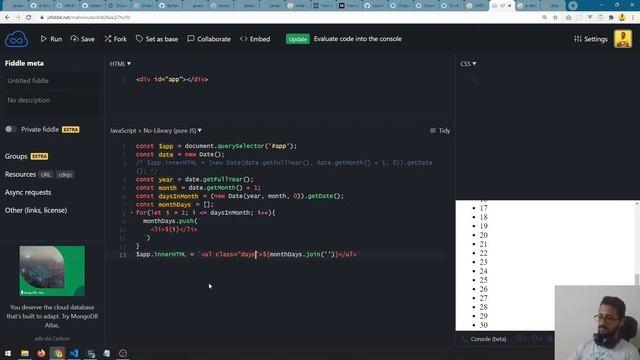Open the browser profile avatar
The width and height of the screenshot is (640, 360).
click(622, 18)
